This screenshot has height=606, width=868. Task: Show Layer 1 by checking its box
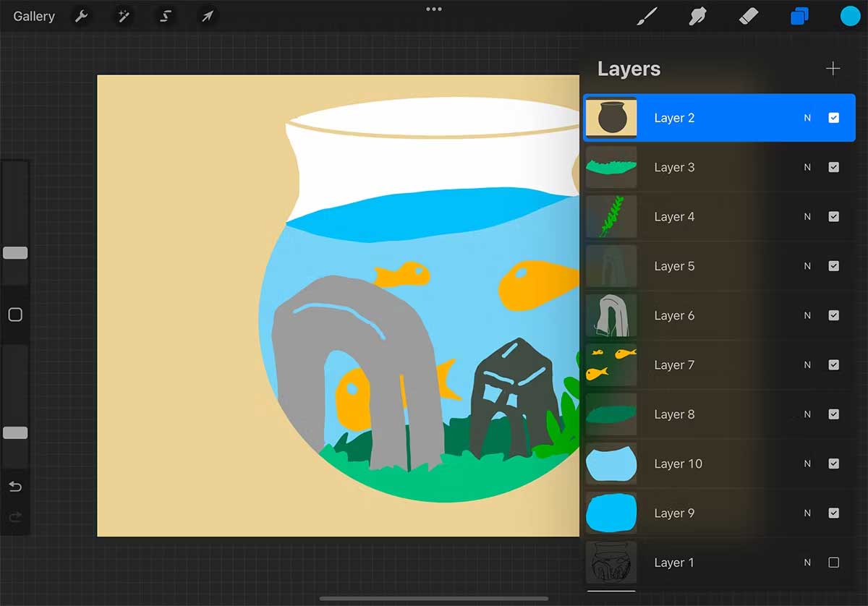tap(833, 562)
